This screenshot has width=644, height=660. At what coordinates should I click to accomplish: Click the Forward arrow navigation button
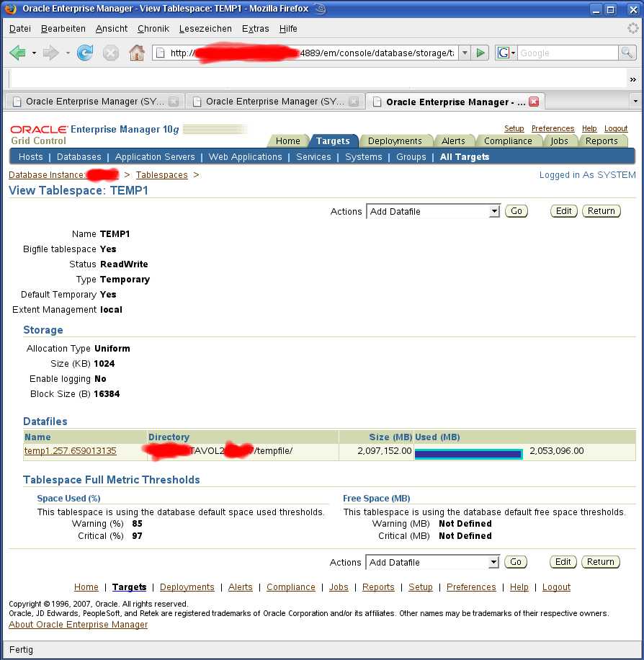click(51, 53)
